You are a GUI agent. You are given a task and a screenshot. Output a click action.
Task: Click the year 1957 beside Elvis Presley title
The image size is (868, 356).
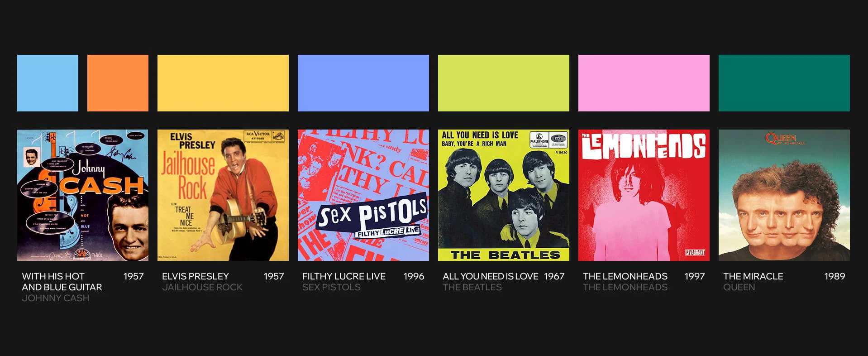(x=274, y=276)
